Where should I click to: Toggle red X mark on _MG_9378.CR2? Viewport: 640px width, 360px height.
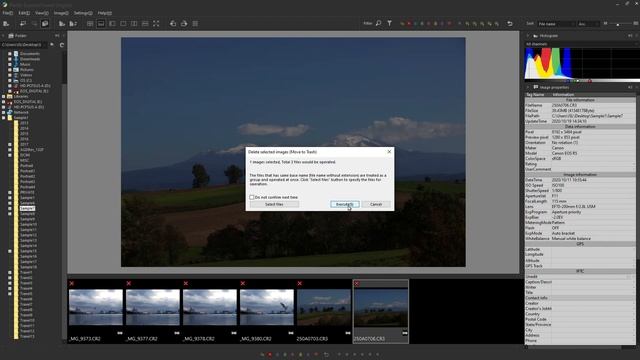pyautogui.click(x=186, y=283)
